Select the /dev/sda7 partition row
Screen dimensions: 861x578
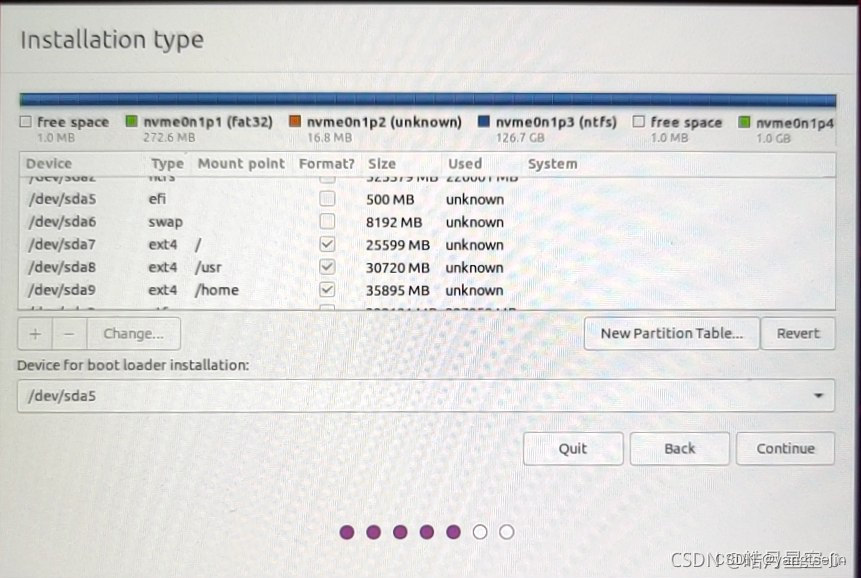pos(427,244)
